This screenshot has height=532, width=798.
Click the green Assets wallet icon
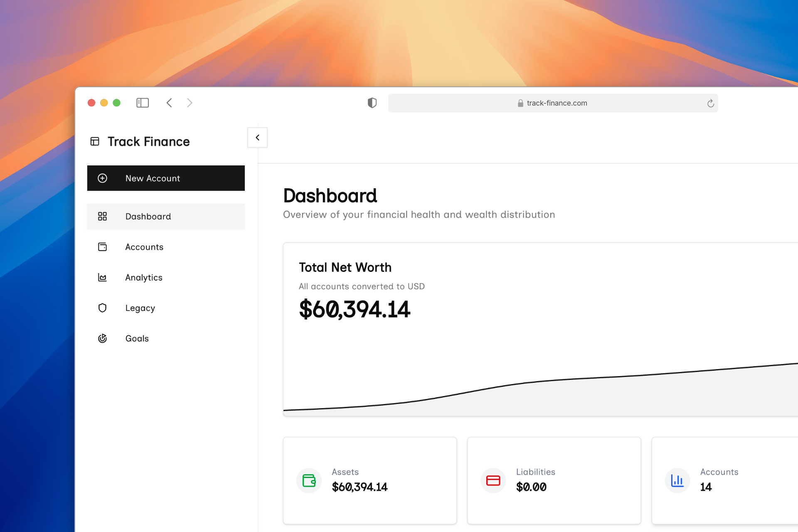(x=309, y=480)
